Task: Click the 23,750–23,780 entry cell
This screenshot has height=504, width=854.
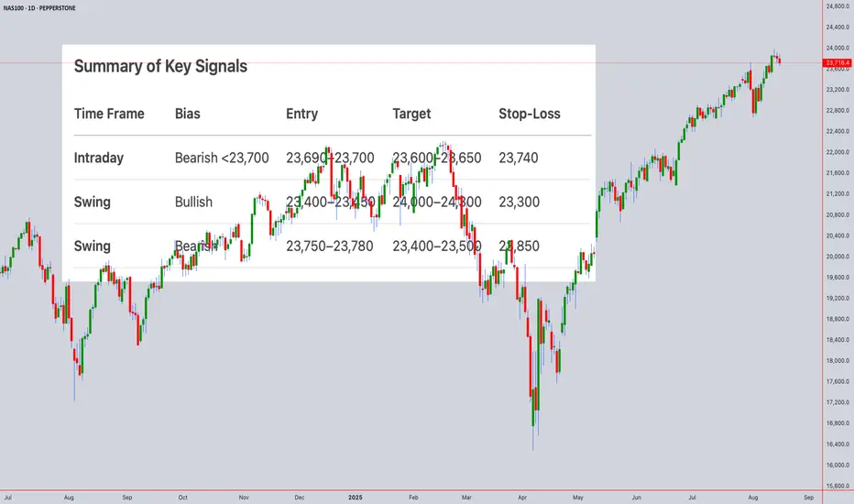Action: (330, 246)
